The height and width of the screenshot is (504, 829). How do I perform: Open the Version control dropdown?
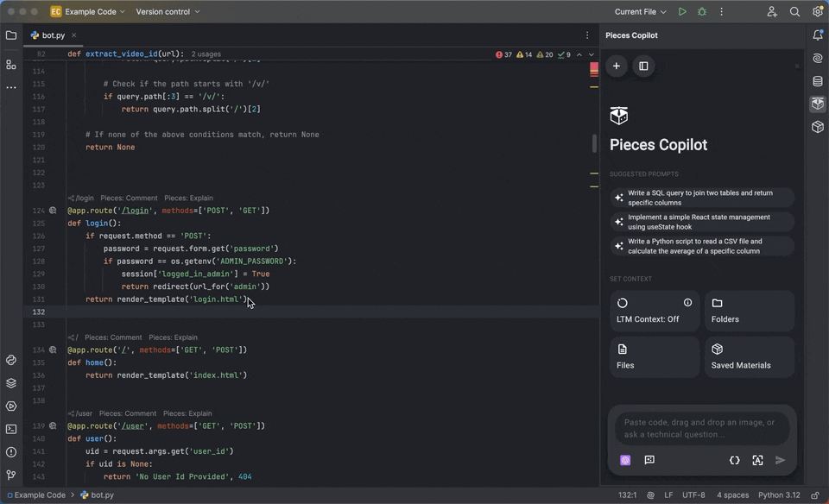click(x=168, y=11)
